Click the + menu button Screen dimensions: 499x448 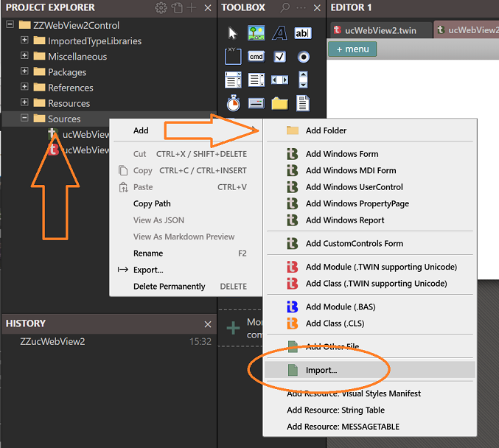click(352, 49)
